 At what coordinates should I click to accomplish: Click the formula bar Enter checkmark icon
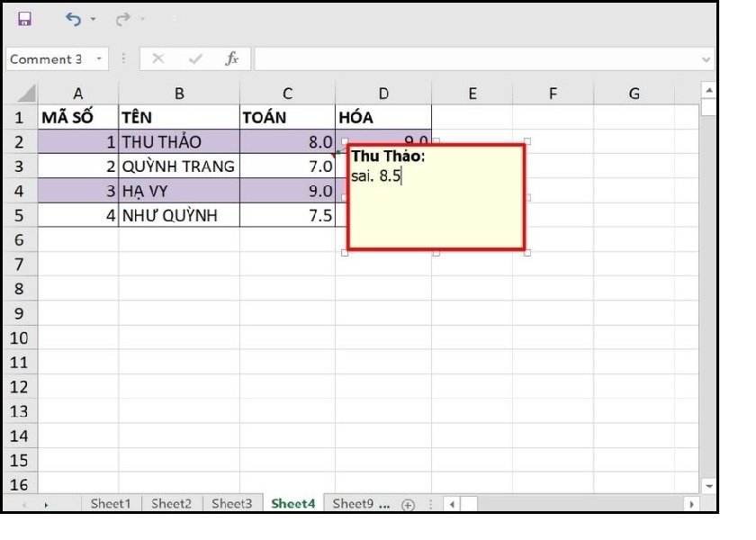point(194,58)
